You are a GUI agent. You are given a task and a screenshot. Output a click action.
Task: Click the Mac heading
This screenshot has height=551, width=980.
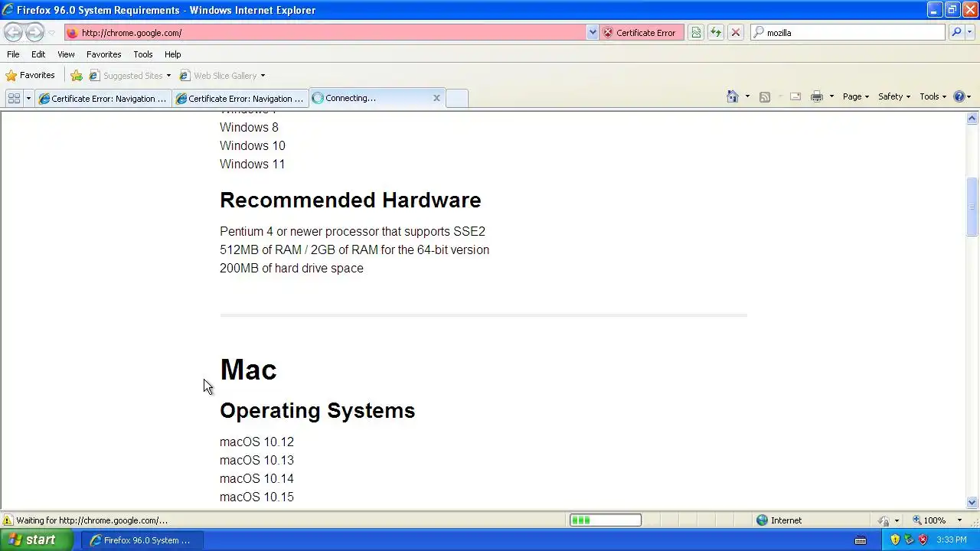[248, 370]
